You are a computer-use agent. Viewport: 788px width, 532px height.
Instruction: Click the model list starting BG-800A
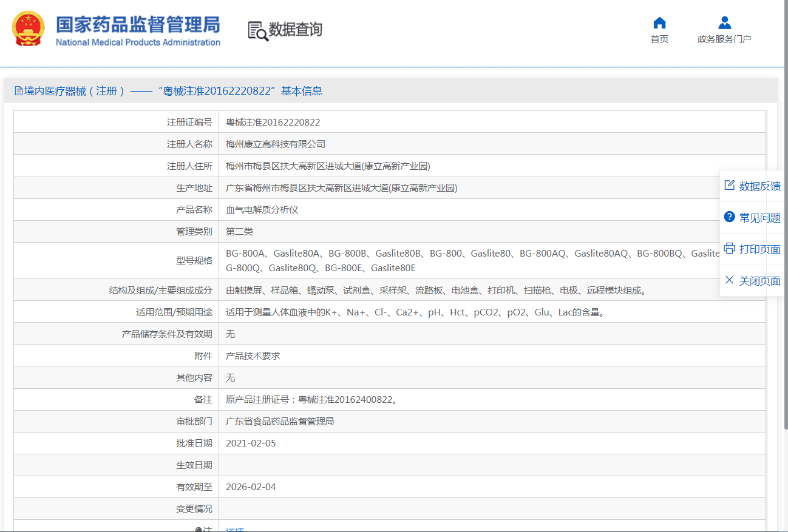pyautogui.click(x=472, y=261)
